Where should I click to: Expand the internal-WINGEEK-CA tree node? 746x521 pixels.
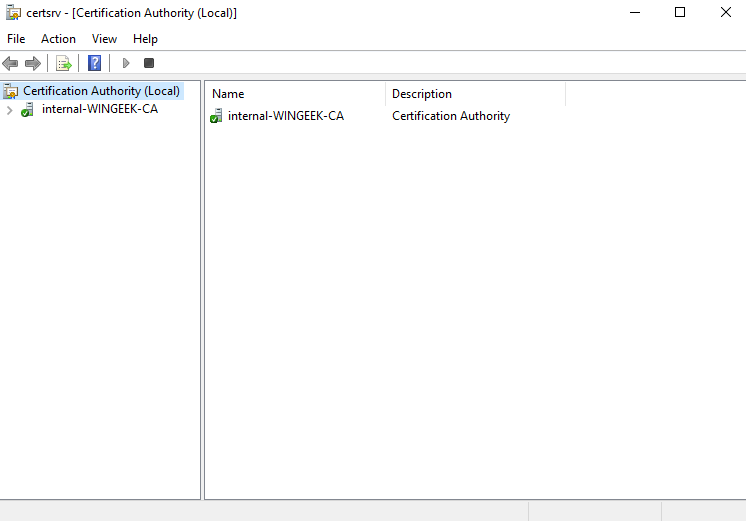tap(9, 110)
